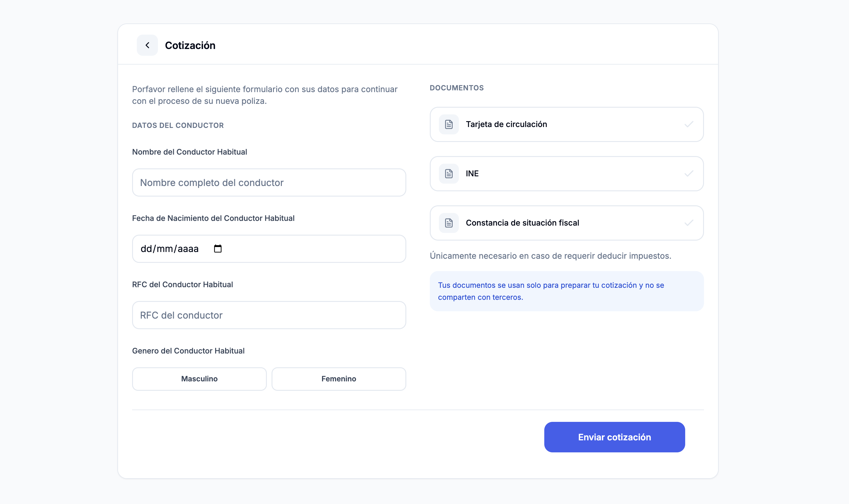
Task: Click the note about deducir impuestos
Action: click(550, 256)
